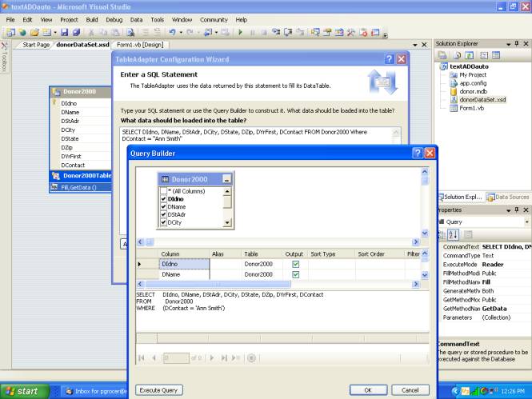Image resolution: width=532 pixels, height=399 pixels.
Task: Click the Alphabetical sort icon in Properties
Action: (453, 234)
